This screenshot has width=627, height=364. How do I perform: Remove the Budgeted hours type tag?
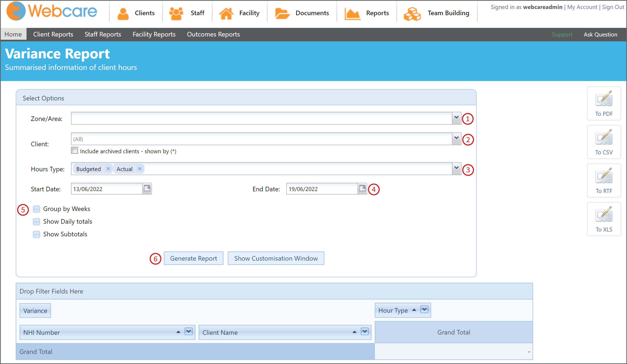108,169
